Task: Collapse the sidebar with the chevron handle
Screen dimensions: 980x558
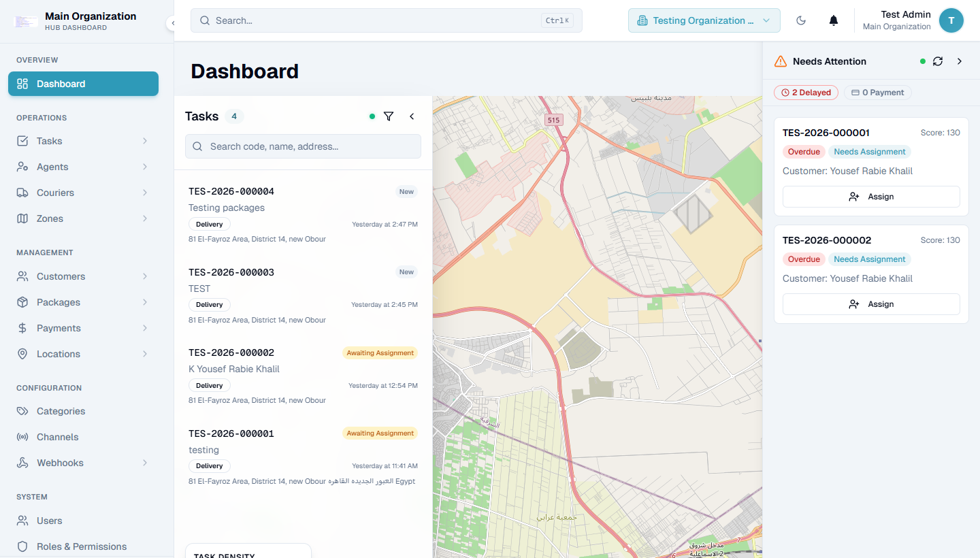Action: (172, 23)
